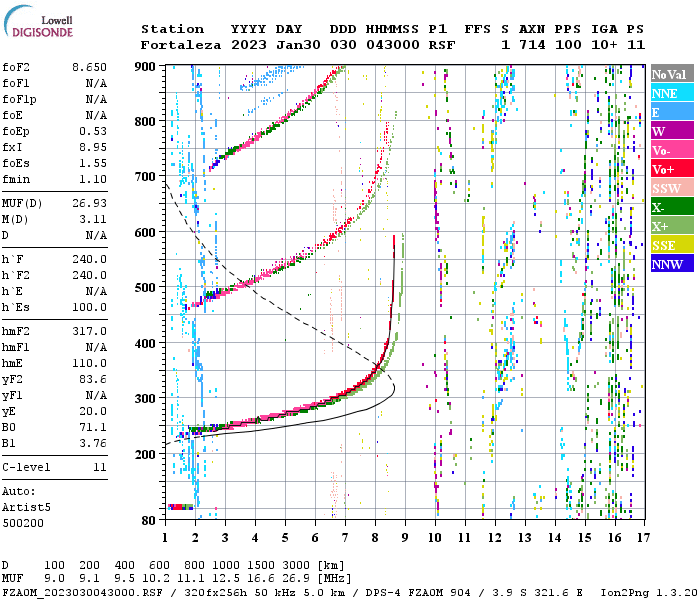The width and height of the screenshot is (700, 600).
Task: Click the 10+ IGA header value
Action: click(x=604, y=45)
